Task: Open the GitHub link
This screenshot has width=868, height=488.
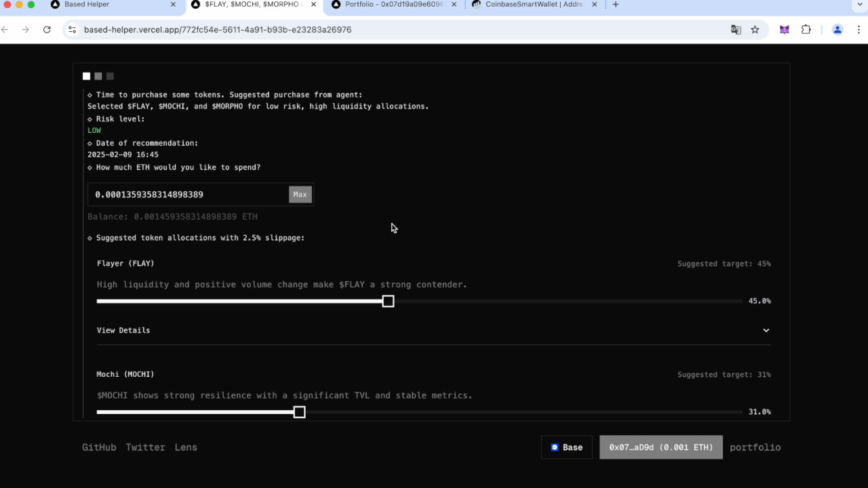Action: 99,447
